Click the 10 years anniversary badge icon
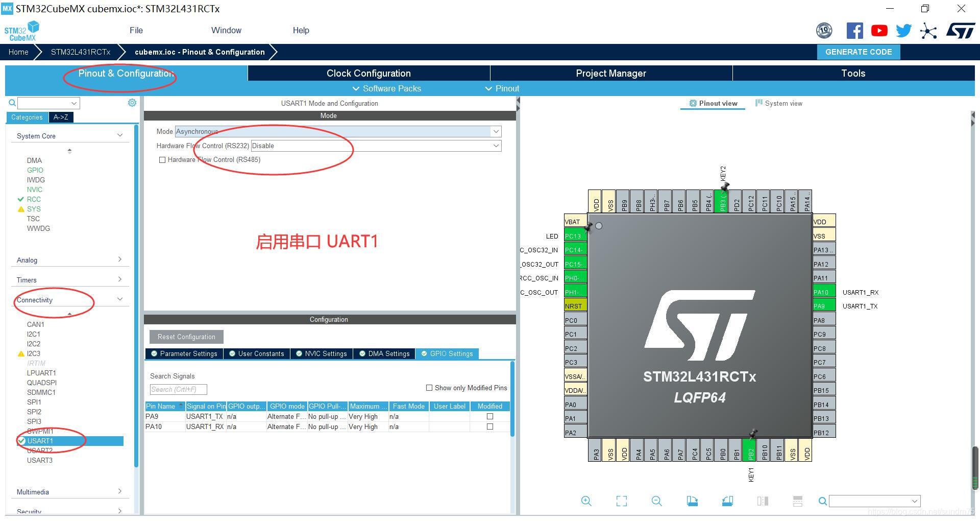Viewport: 980px width, 521px height. [824, 31]
